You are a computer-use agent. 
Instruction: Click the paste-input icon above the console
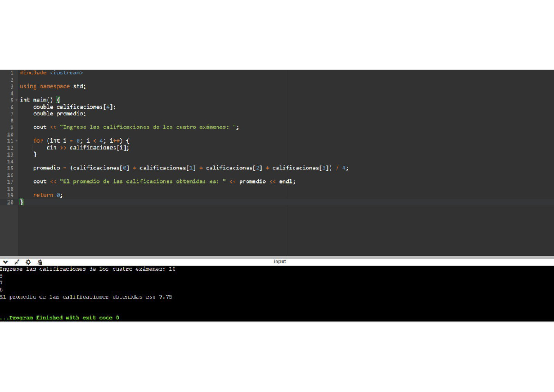point(40,262)
